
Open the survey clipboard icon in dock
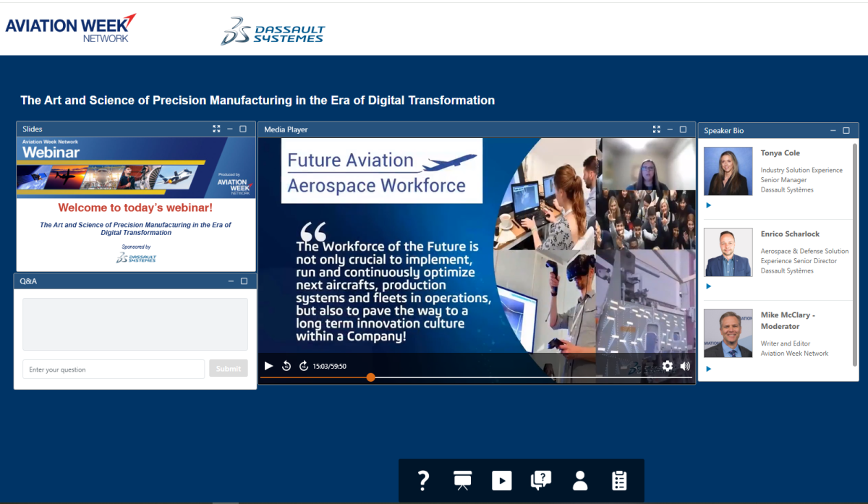pos(619,481)
